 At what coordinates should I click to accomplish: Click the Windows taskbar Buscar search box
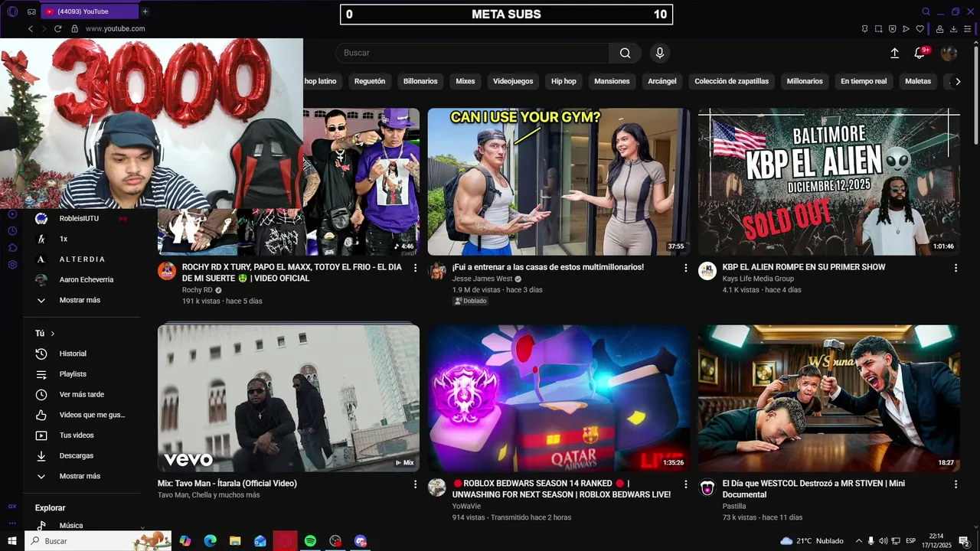click(x=98, y=541)
